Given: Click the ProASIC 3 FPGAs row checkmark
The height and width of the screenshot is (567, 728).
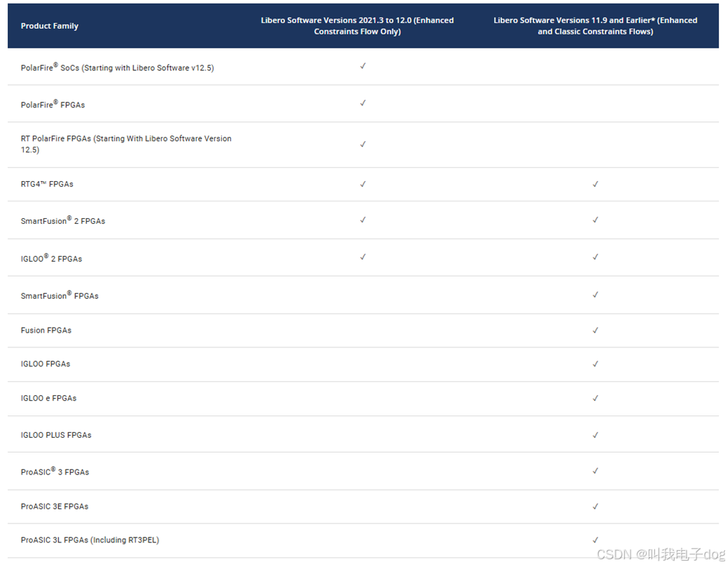Looking at the screenshot, I should coord(595,471).
